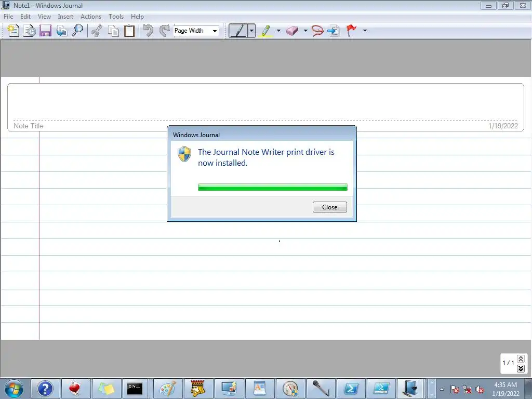The width and height of the screenshot is (532, 399).
Task: Click the shield icon in the dialog
Action: pyautogui.click(x=184, y=154)
